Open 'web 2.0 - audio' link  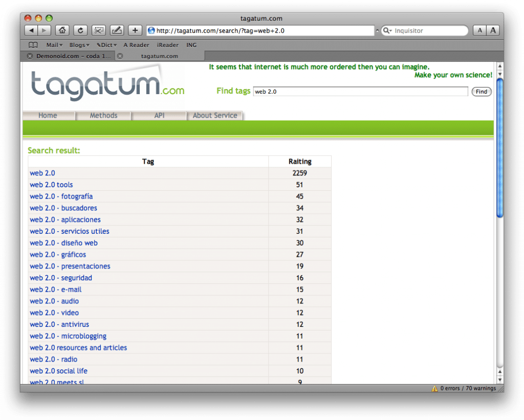tap(54, 301)
